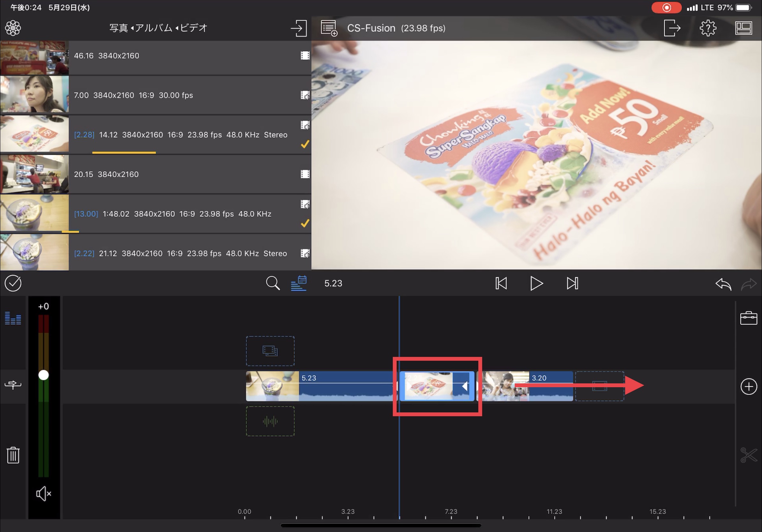This screenshot has height=532, width=762.
Task: Toggle the audio mixer bars icon
Action: point(13,318)
